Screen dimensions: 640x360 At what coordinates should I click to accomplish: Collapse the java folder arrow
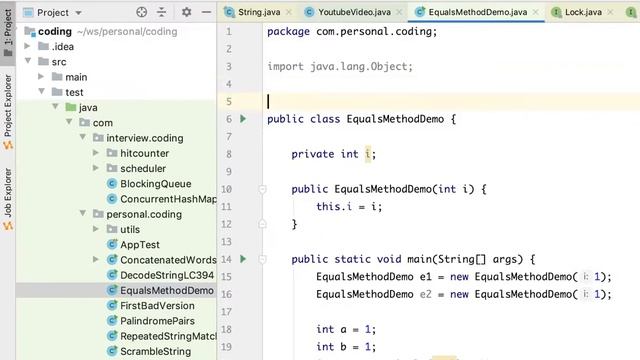coord(55,107)
